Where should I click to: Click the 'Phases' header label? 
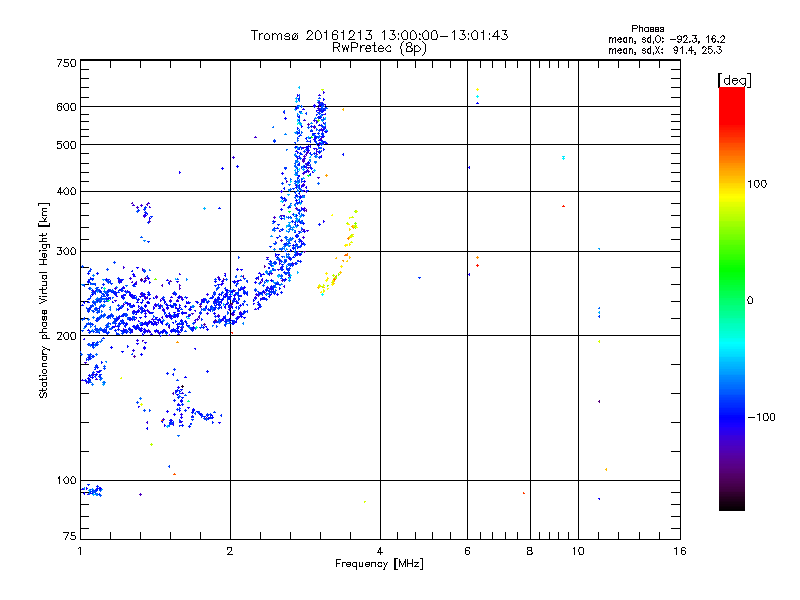click(x=647, y=29)
